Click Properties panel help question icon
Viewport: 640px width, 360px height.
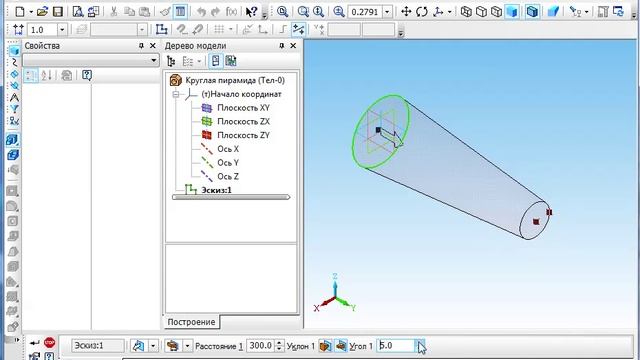click(x=87, y=75)
